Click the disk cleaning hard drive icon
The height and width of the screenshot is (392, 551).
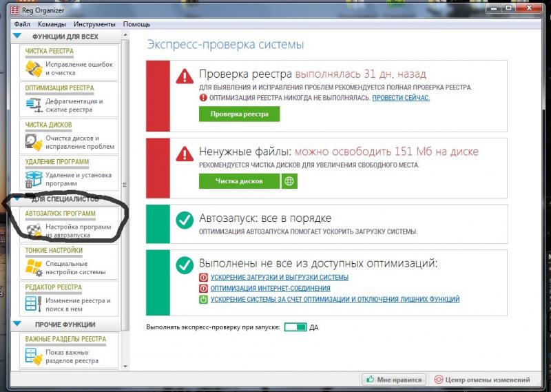tap(34, 143)
